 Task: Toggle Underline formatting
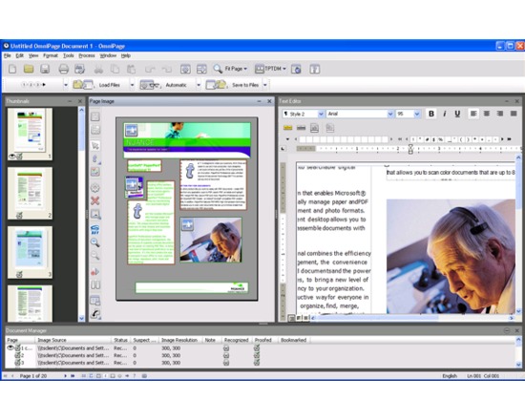pos(457,114)
